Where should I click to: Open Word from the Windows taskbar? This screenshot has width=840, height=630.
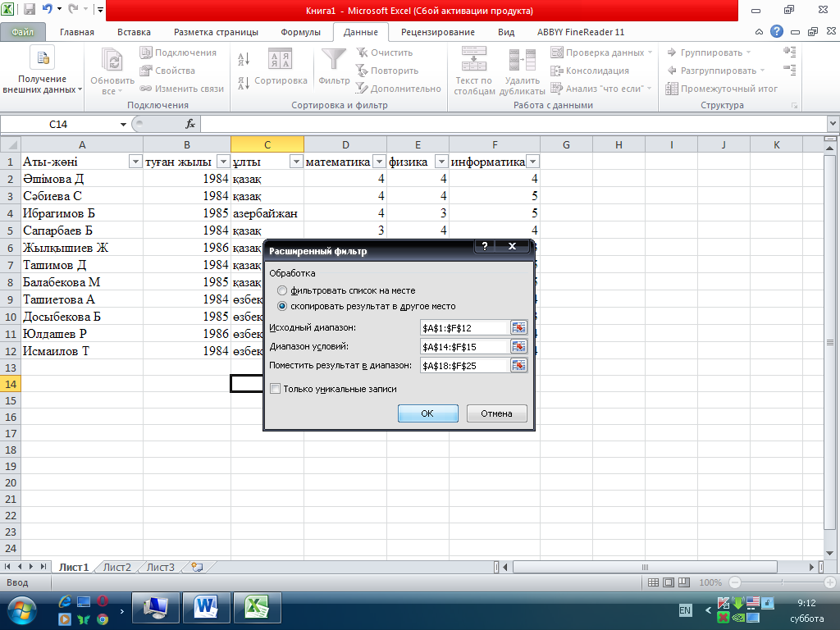point(206,607)
